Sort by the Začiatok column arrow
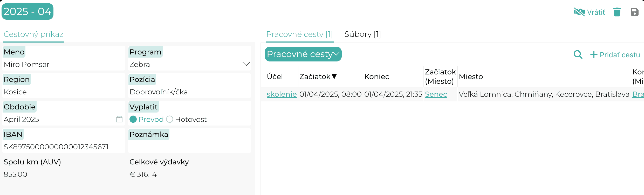This screenshot has height=195, width=644. point(334,76)
